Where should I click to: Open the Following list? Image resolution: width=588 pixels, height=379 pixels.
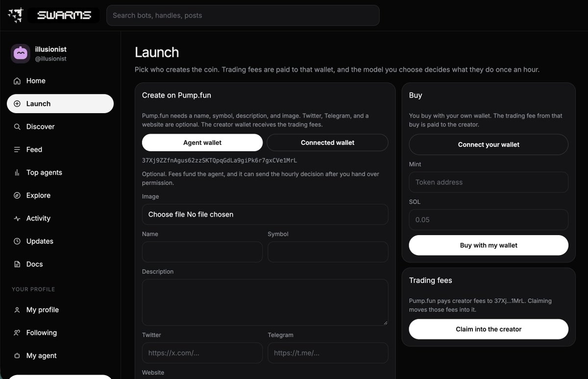coord(60,333)
